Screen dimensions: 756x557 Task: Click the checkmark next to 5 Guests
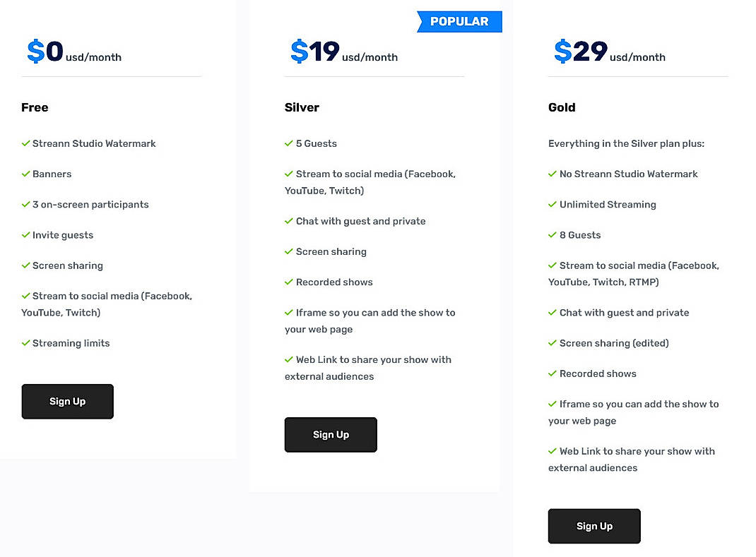290,143
